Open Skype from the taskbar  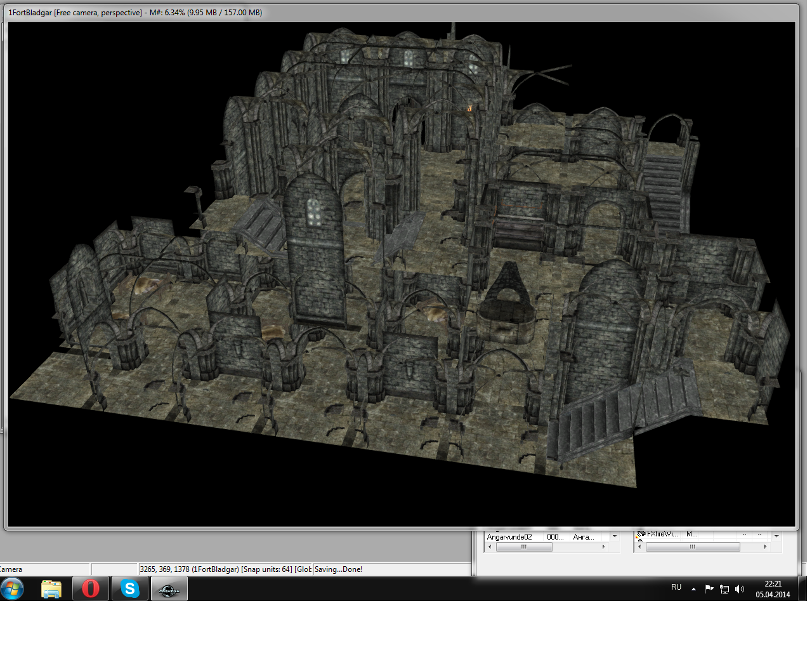tap(130, 589)
